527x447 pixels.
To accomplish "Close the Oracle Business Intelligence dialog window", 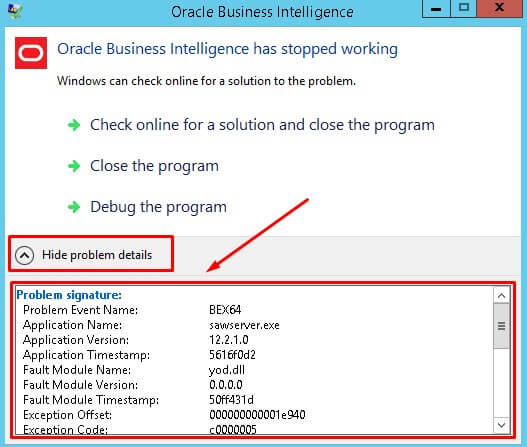I will 500,8.
